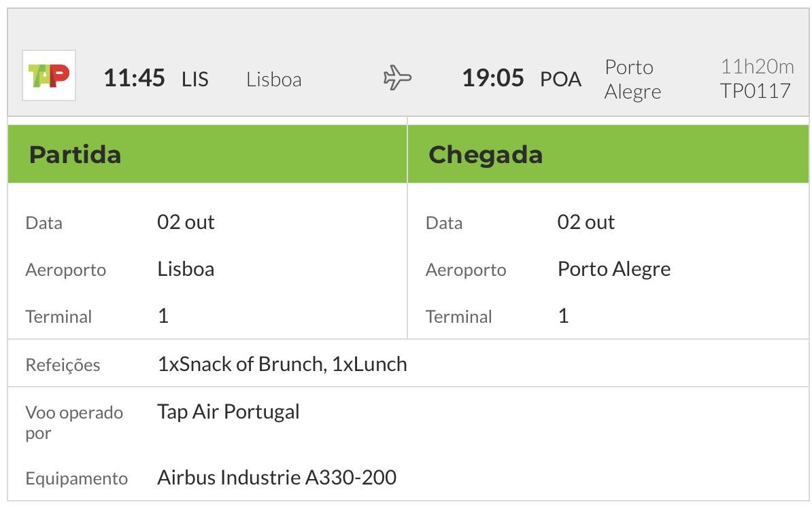The height and width of the screenshot is (511, 812).
Task: Click the TAP airline logo
Action: click(49, 75)
